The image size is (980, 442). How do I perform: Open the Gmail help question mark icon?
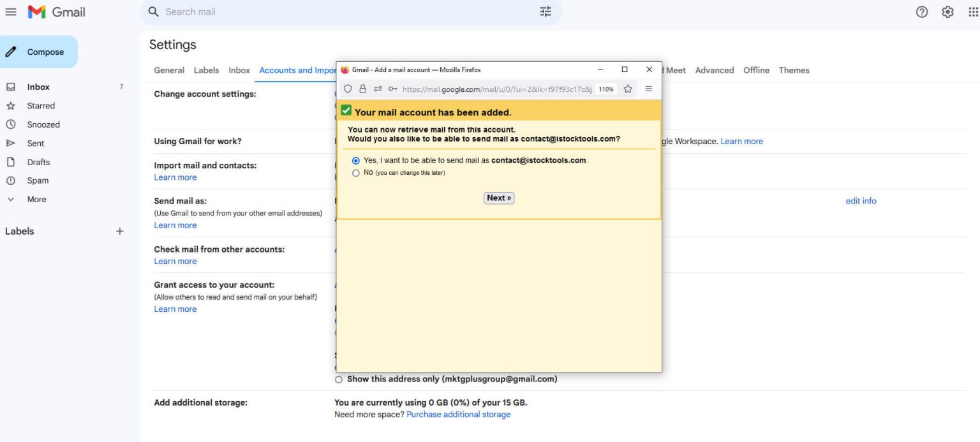[921, 11]
